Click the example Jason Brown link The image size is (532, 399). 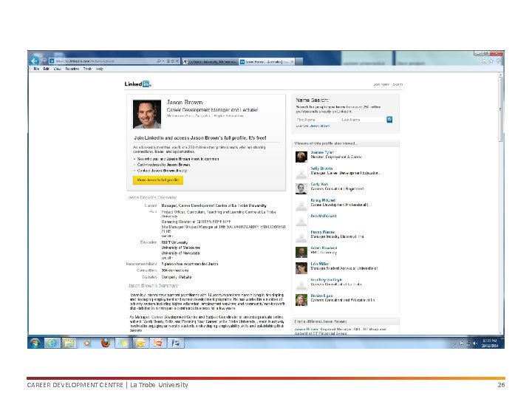click(320, 126)
